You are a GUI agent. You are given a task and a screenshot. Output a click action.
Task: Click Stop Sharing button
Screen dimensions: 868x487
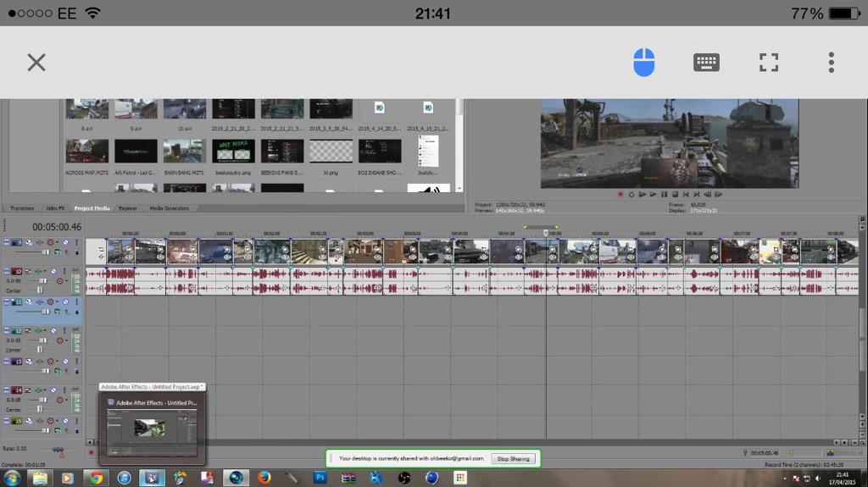513,459
